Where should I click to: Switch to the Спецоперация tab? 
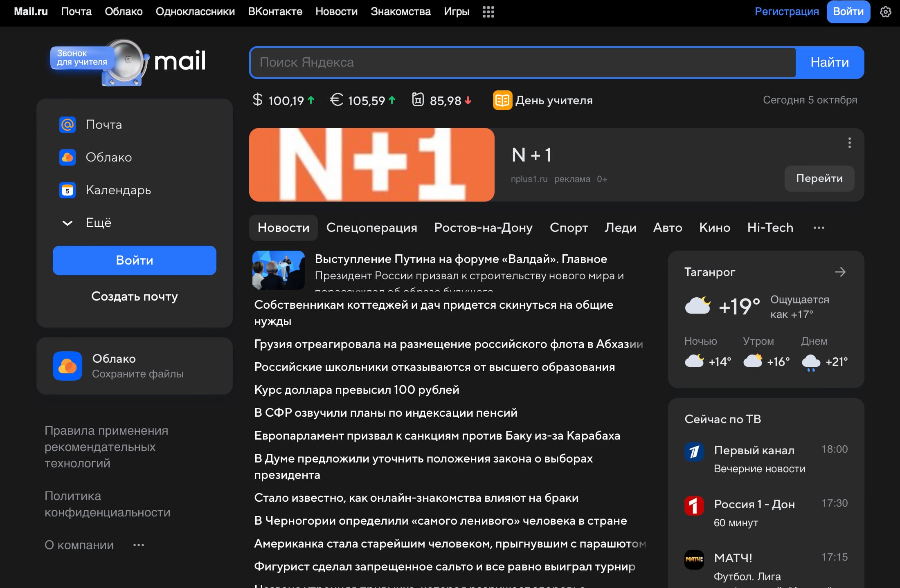tap(371, 228)
